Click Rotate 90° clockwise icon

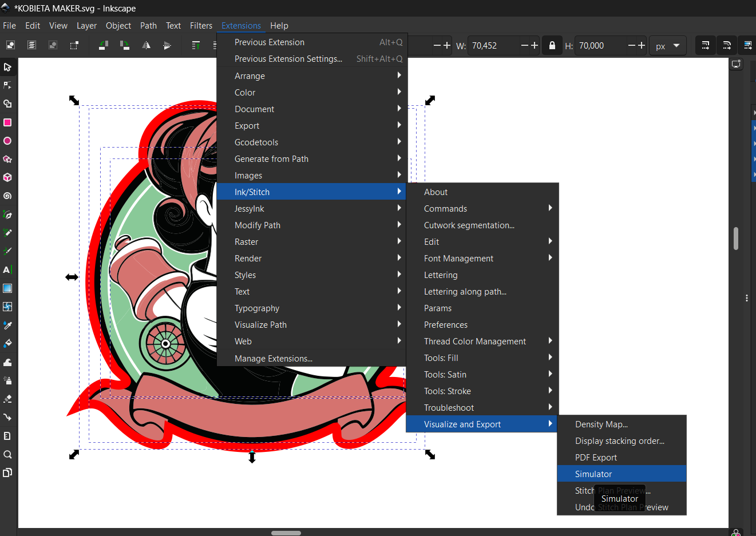125,45
